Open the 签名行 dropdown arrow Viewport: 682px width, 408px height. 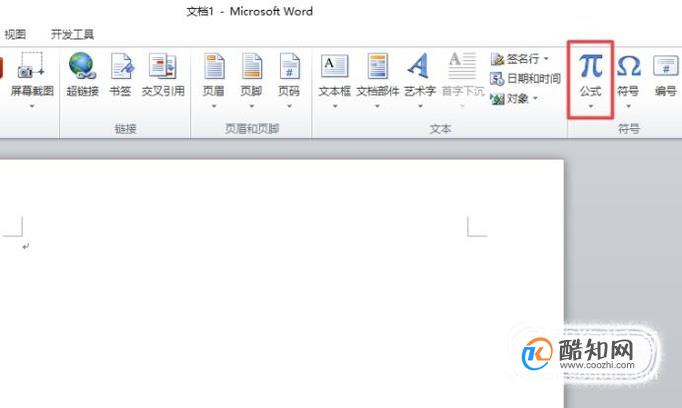click(546, 58)
